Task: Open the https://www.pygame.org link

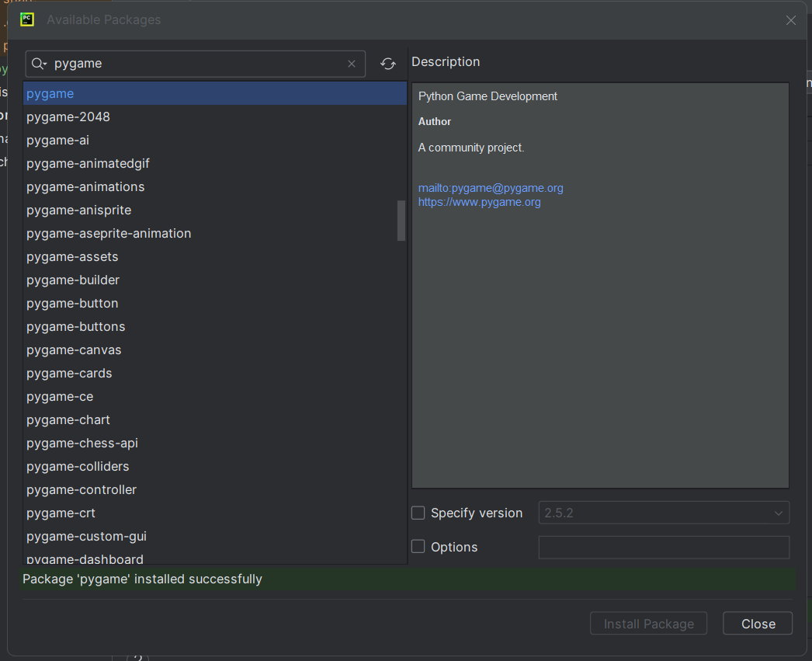Action: pyautogui.click(x=479, y=202)
